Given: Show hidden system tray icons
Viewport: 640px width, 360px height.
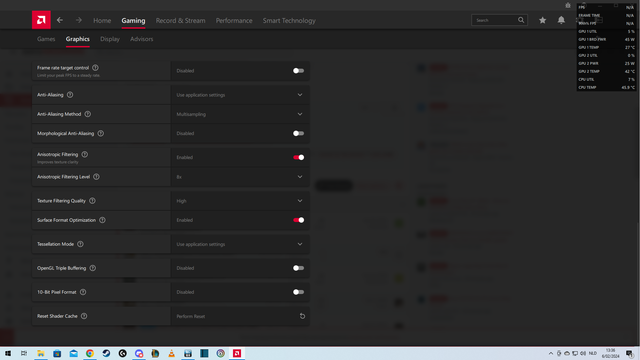Looking at the screenshot, I should click(551, 353).
